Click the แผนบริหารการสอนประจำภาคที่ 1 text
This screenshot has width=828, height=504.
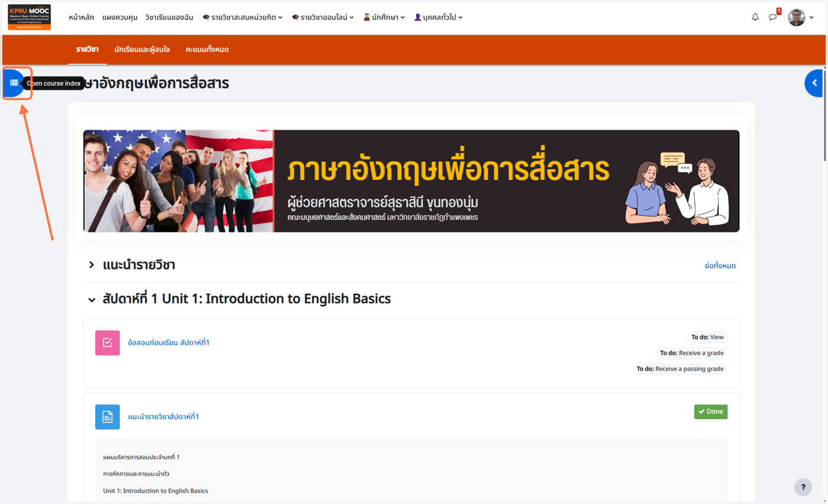(141, 457)
